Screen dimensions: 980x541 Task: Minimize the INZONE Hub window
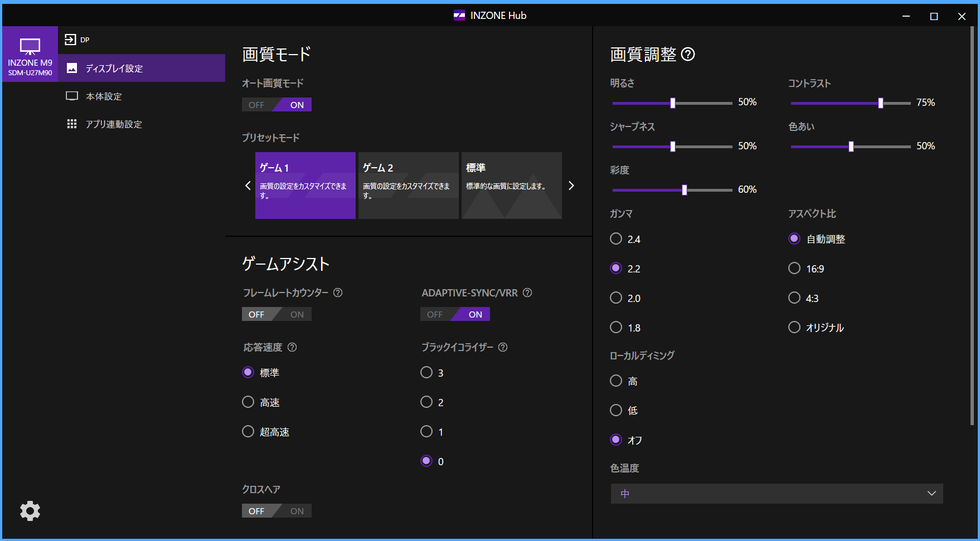coord(906,16)
